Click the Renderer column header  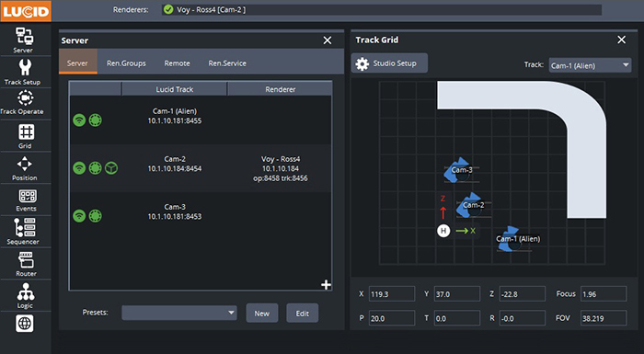280,88
